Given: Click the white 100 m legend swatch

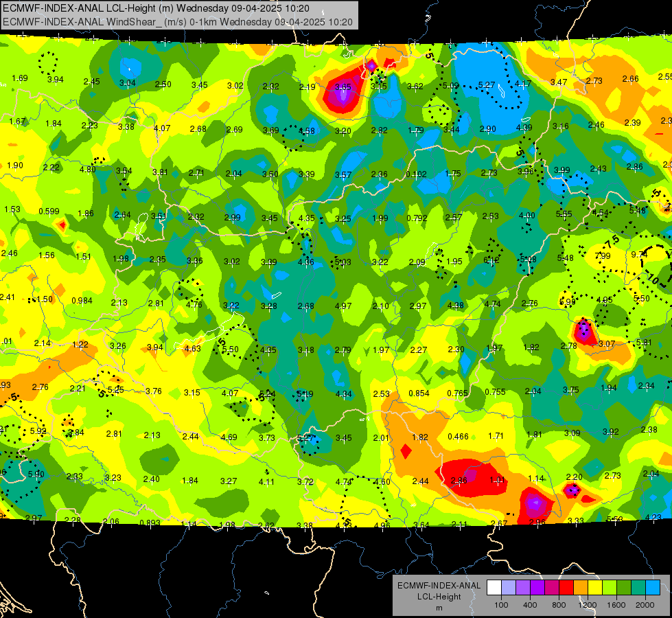Looking at the screenshot, I should [494, 588].
